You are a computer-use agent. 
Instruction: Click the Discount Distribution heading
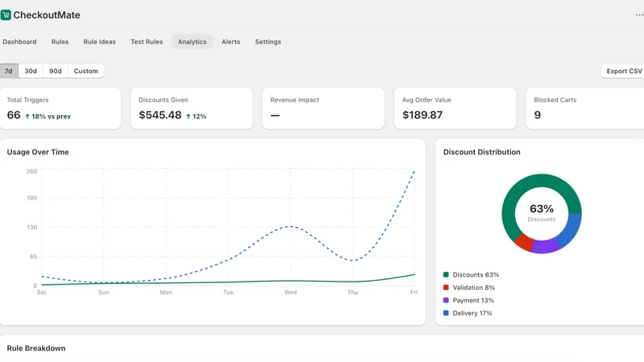481,152
